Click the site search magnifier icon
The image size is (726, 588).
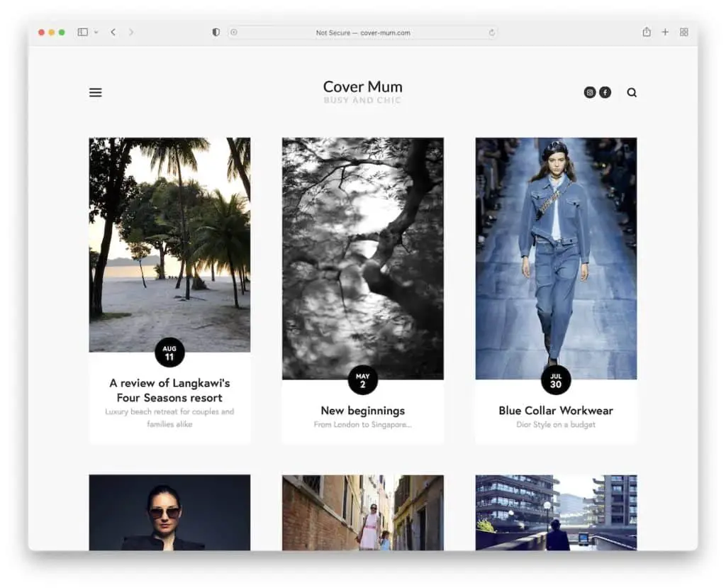[632, 92]
